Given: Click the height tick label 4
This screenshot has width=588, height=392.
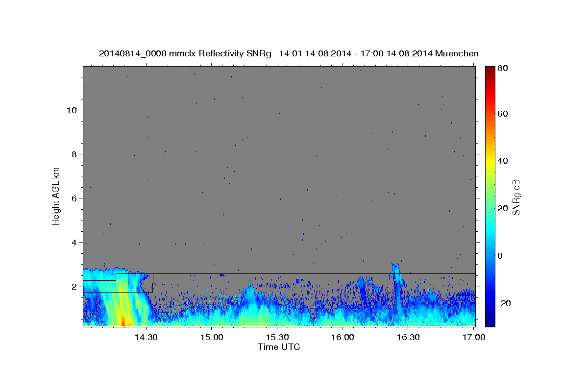Looking at the screenshot, I should pos(74,242).
